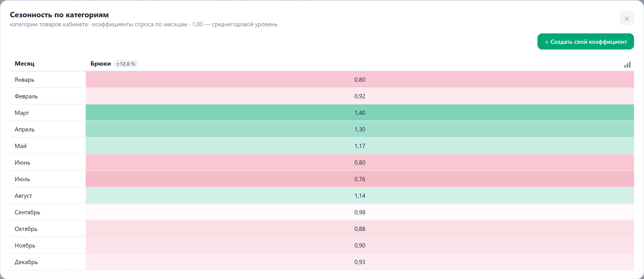The width and height of the screenshot is (644, 279).
Task: Select the Октябрь row label
Action: [26, 229]
